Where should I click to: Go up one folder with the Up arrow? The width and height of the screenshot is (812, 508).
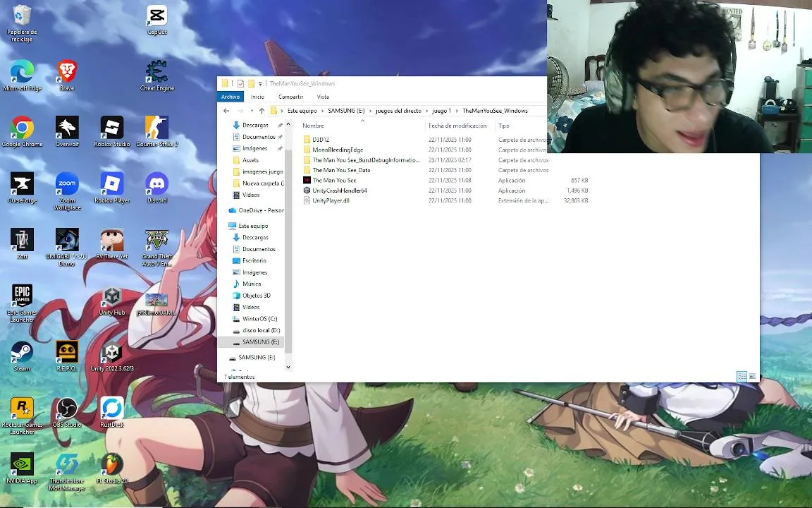point(262,111)
